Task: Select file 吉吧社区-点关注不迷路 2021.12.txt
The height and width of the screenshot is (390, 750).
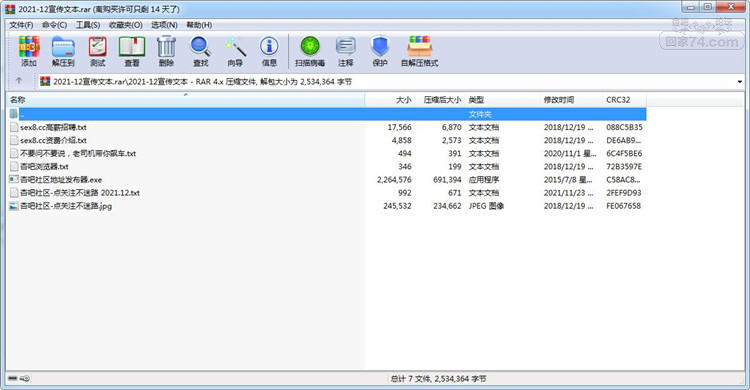Action: point(80,193)
